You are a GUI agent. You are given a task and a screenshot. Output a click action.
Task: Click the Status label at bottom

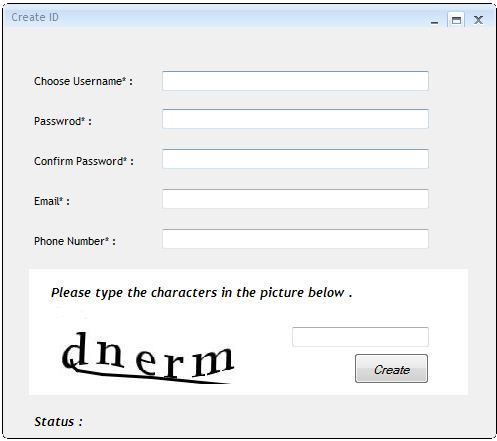point(58,422)
